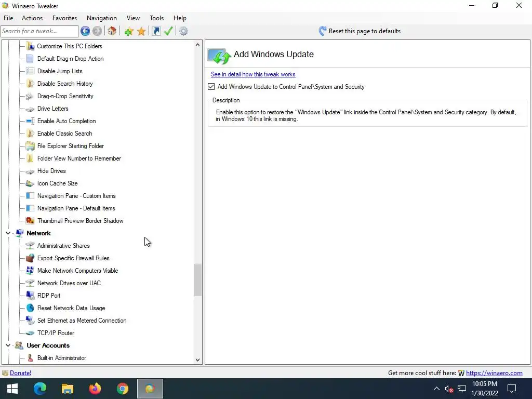Viewport: 532px width, 399px height.
Task: Select Make Network Computers Visible
Action: tap(78, 271)
